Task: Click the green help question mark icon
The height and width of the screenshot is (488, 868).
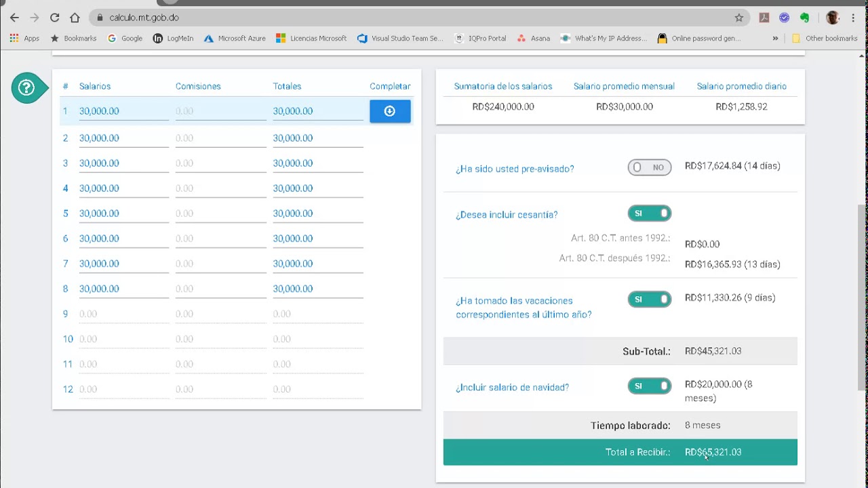Action: (x=26, y=87)
